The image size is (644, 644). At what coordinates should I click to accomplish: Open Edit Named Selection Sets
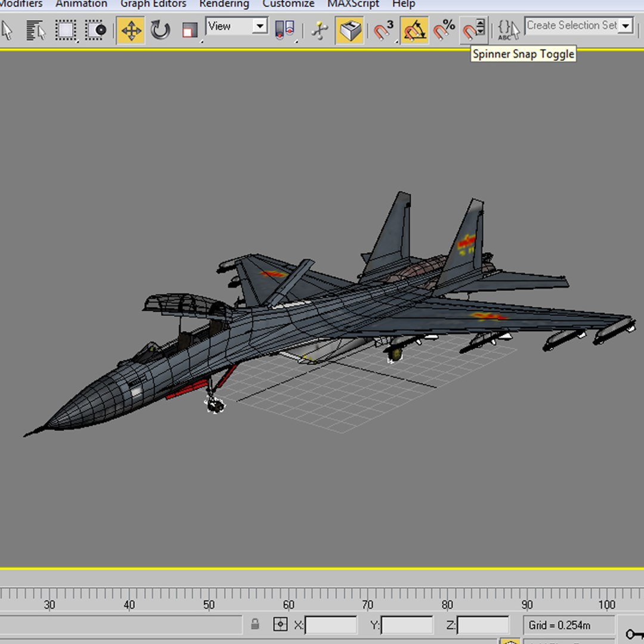pos(509,30)
